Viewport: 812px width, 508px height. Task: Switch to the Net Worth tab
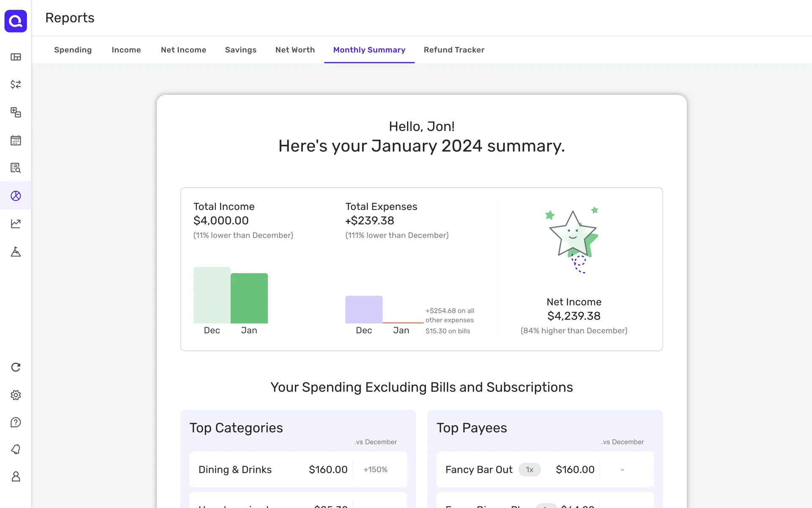pos(295,50)
